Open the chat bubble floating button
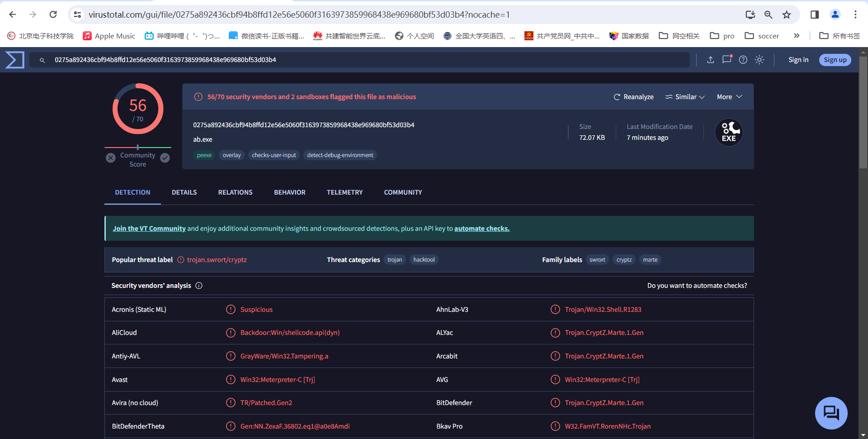 pos(831,413)
